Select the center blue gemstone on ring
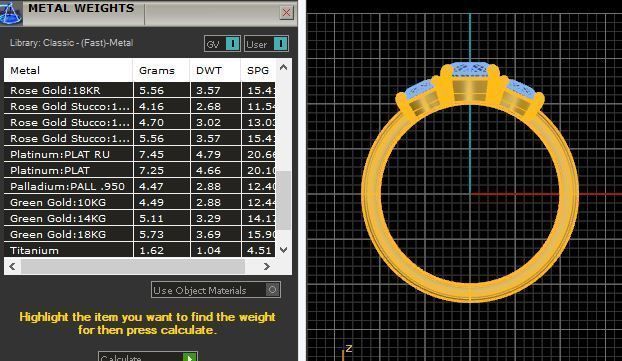This screenshot has width=622, height=361. click(470, 69)
